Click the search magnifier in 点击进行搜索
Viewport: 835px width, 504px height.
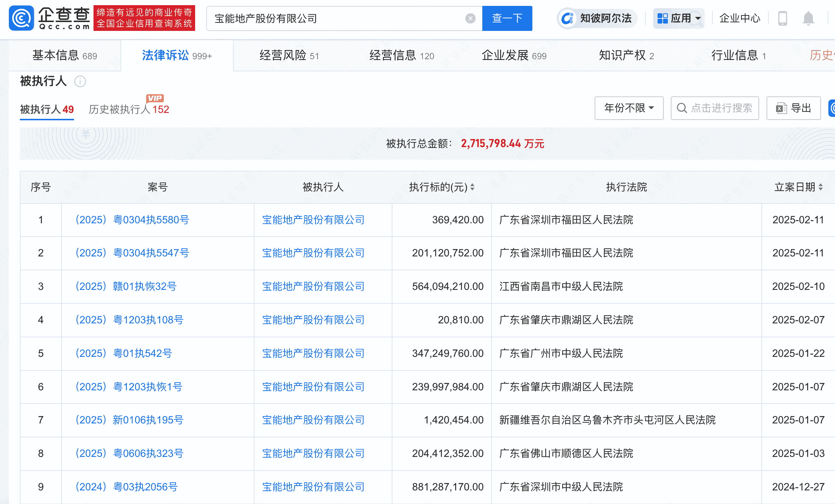tap(682, 108)
